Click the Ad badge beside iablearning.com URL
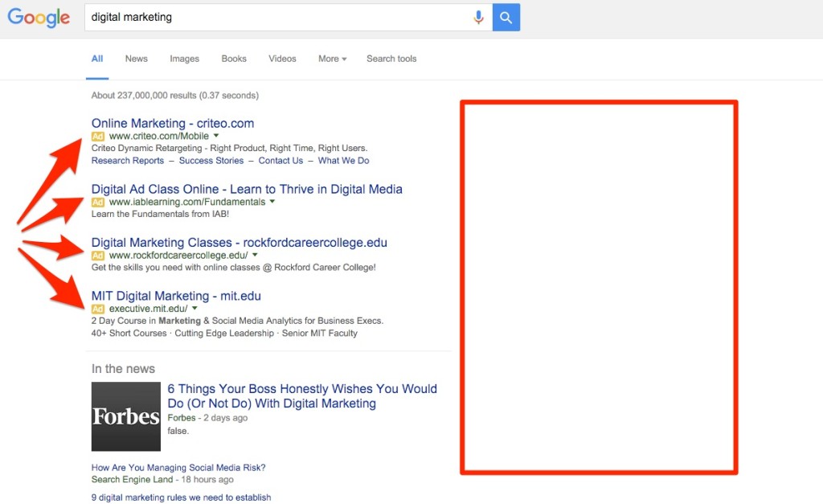The width and height of the screenshot is (823, 504). click(x=98, y=203)
